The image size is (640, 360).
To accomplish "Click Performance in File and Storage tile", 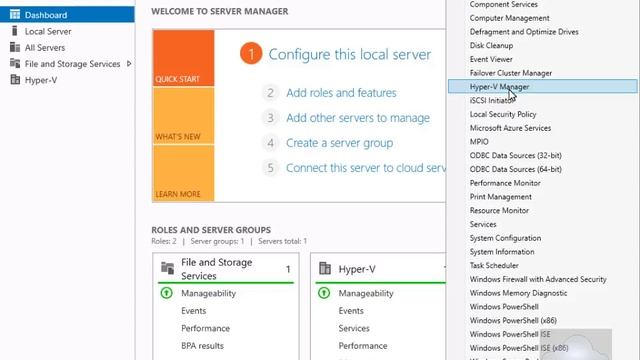I will [x=205, y=328].
